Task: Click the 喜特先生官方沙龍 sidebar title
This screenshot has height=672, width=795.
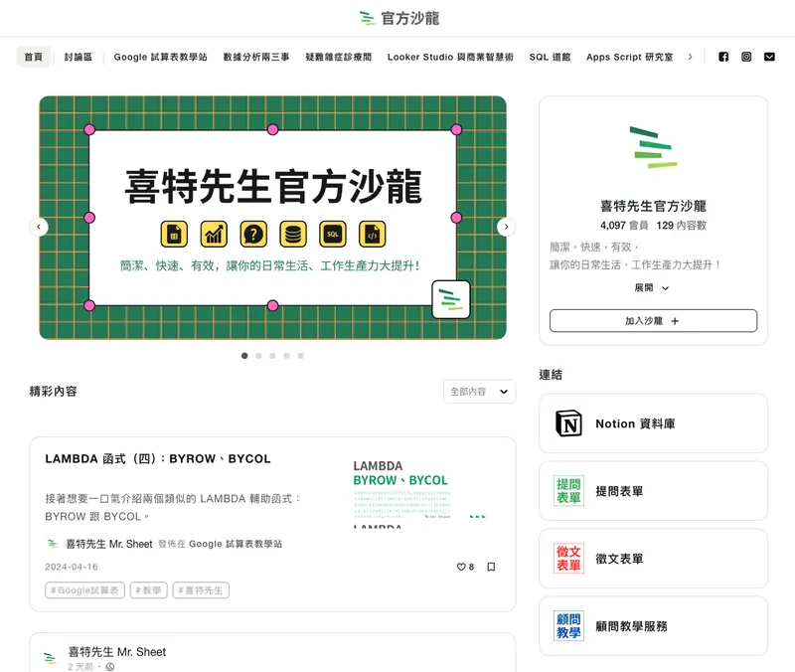Action: (x=653, y=206)
